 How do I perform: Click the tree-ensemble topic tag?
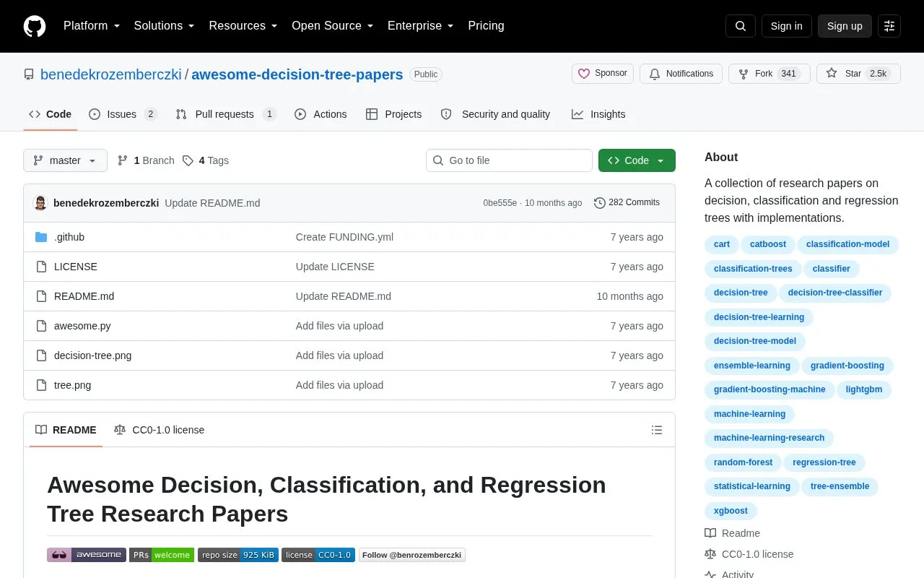pos(840,486)
